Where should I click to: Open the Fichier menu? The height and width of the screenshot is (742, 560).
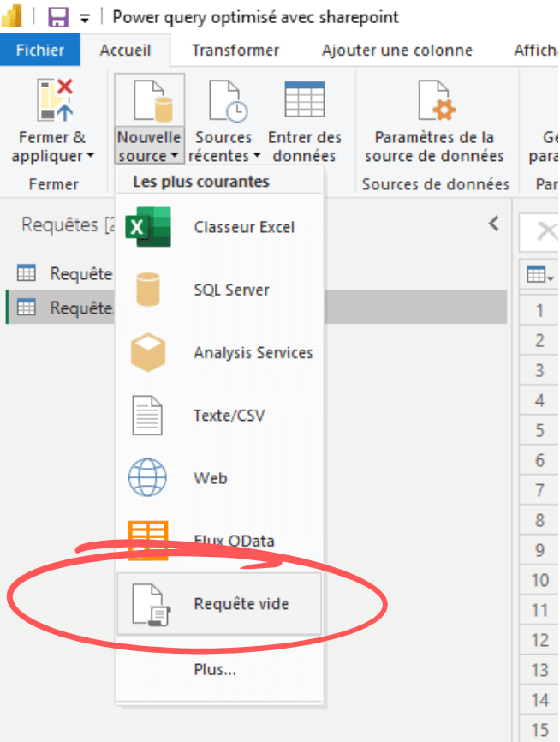[40, 51]
